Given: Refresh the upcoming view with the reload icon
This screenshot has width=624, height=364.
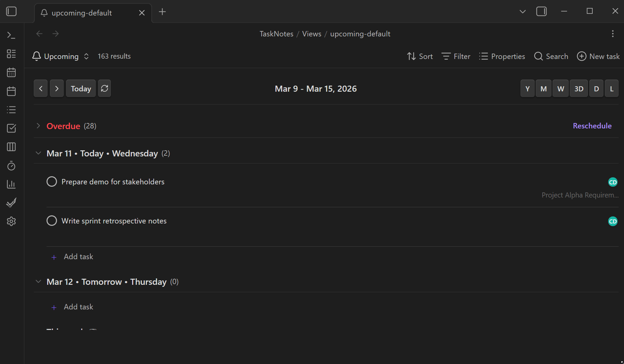Looking at the screenshot, I should click(x=105, y=88).
